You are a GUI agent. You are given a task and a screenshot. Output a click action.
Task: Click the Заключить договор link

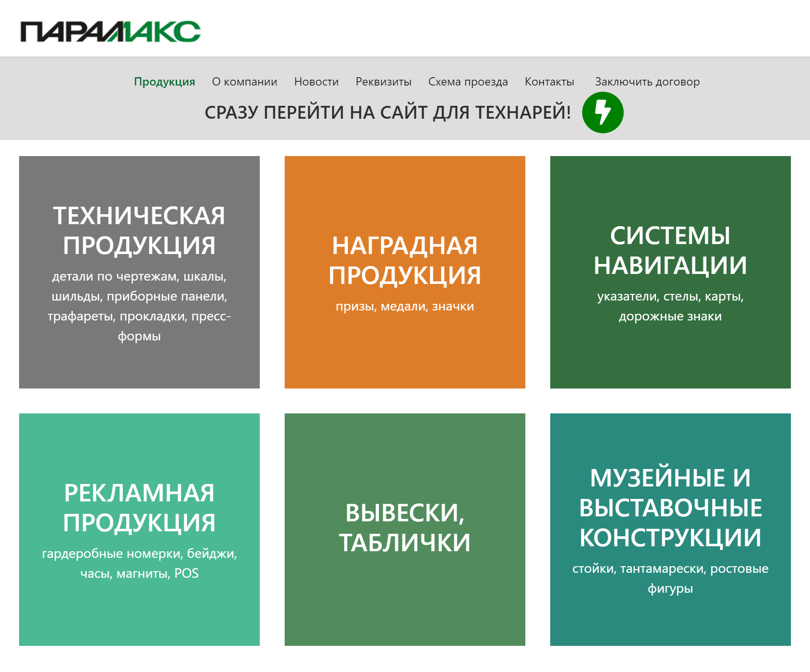pyautogui.click(x=647, y=82)
